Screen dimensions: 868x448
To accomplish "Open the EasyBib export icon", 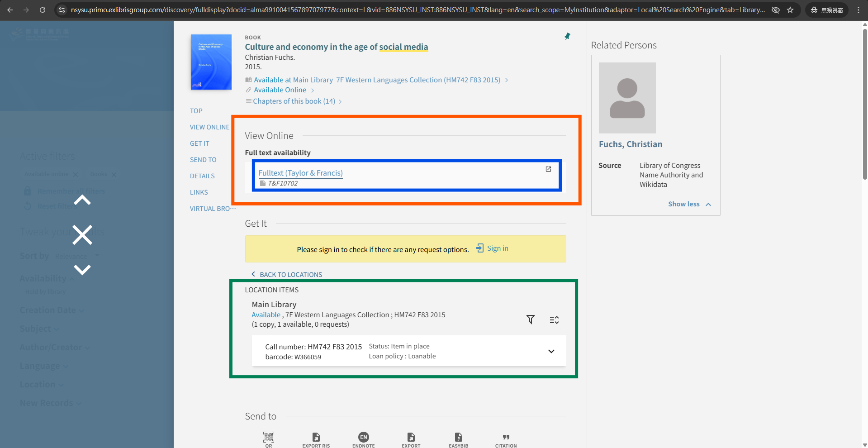I will pos(458,437).
